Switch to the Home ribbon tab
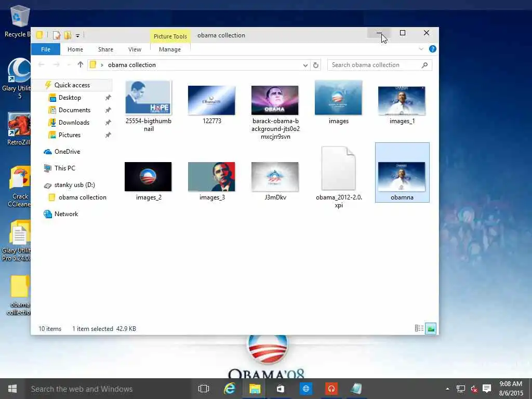This screenshot has width=532, height=399. 75,49
